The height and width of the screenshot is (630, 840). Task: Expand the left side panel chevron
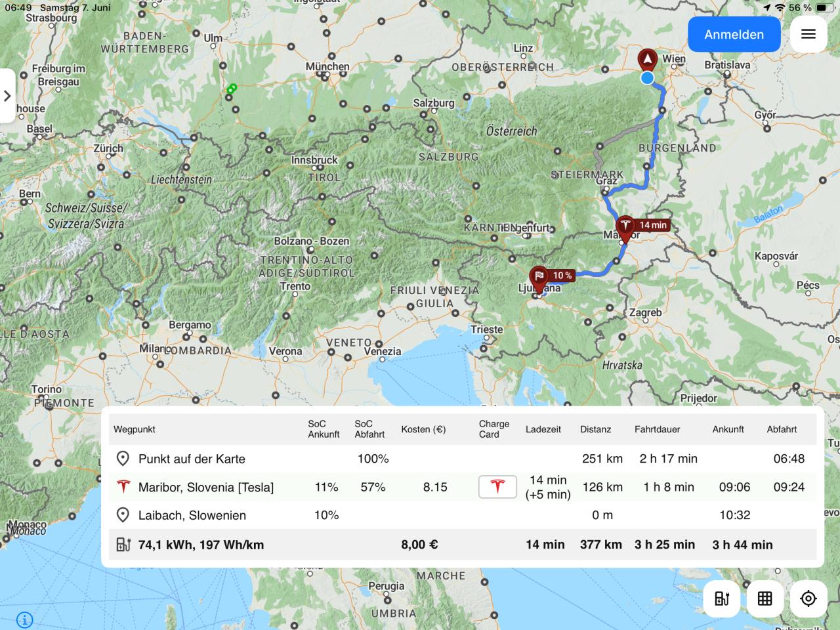click(7, 96)
